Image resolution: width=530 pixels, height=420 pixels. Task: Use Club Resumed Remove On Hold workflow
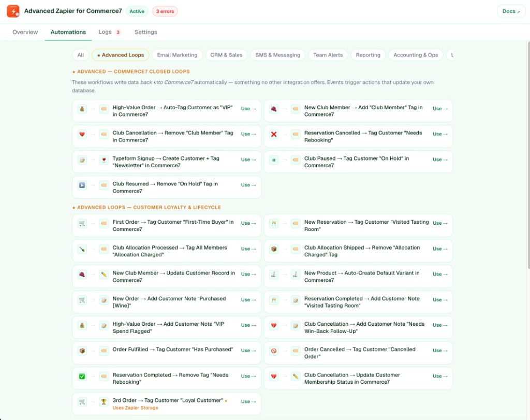(248, 185)
